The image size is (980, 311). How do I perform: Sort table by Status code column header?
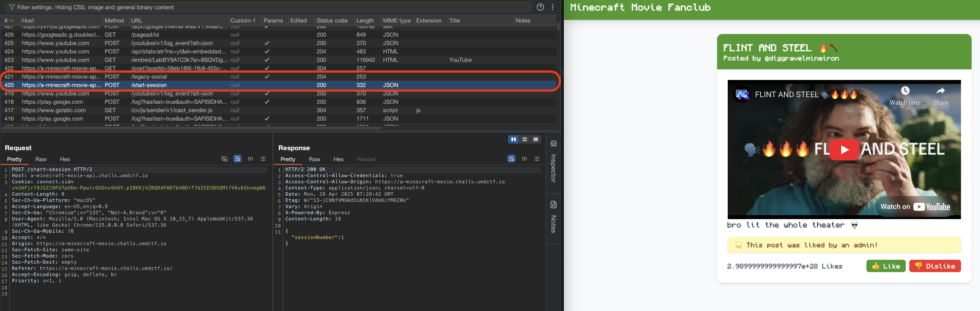click(x=332, y=20)
